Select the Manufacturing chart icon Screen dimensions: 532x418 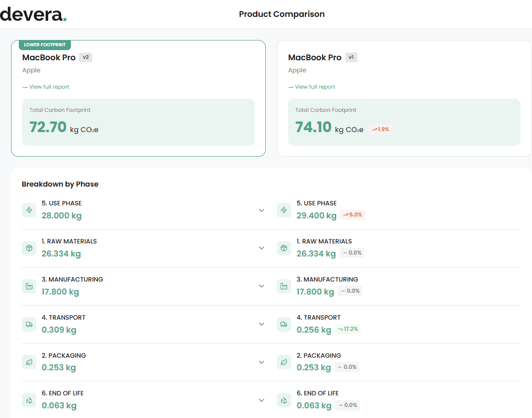(x=29, y=286)
